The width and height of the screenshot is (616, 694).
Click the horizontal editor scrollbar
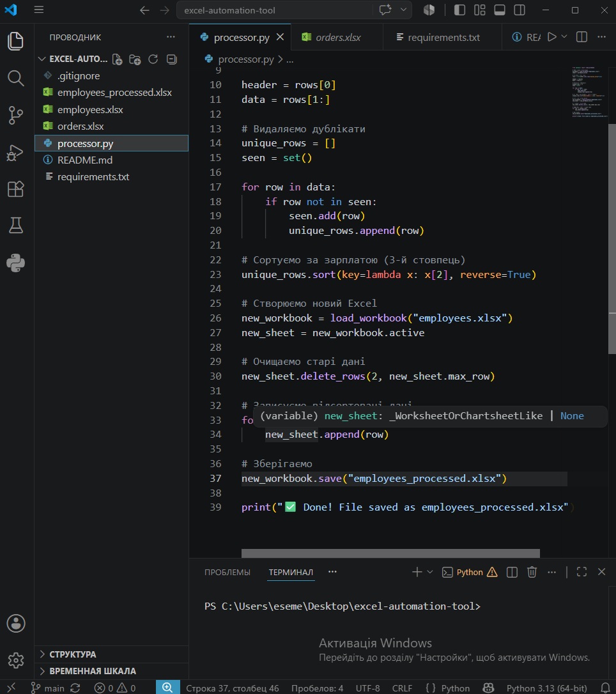click(x=390, y=553)
